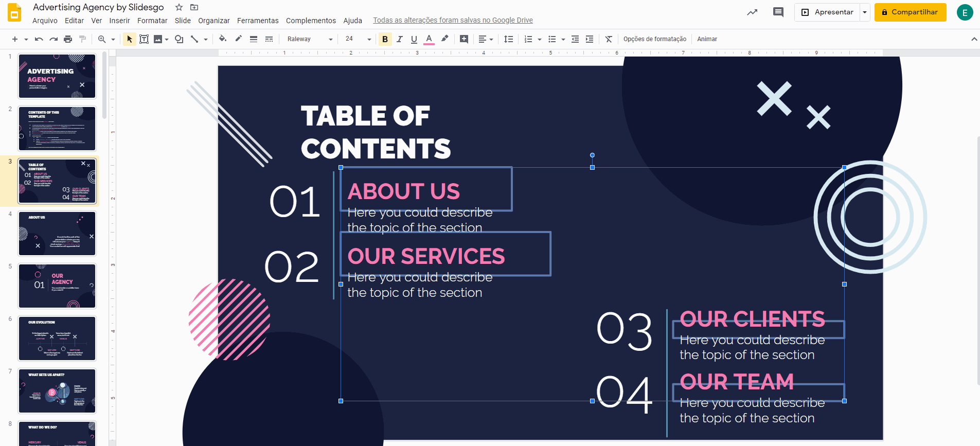This screenshot has height=446, width=980.
Task: Click the highlight color marker icon
Action: pyautogui.click(x=445, y=39)
